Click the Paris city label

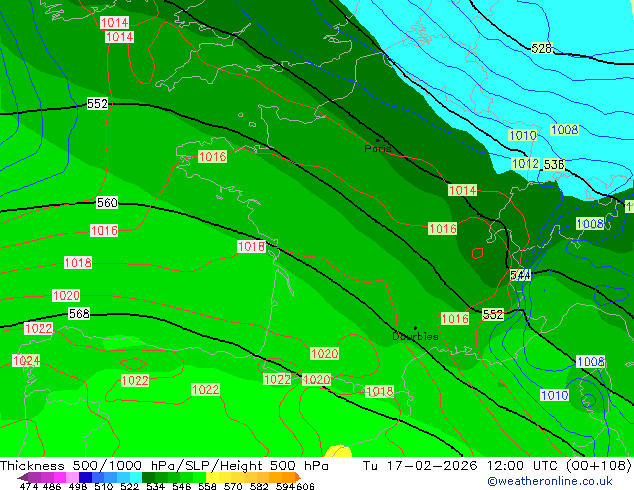378,148
